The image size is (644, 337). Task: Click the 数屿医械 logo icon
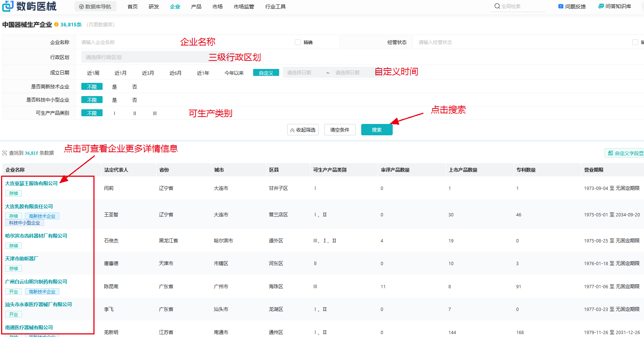click(8, 6)
